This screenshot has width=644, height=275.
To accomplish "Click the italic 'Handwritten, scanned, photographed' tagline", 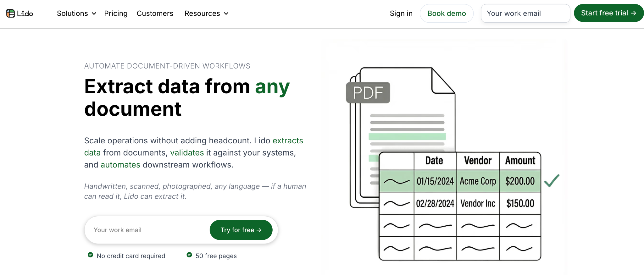I will pyautogui.click(x=195, y=191).
